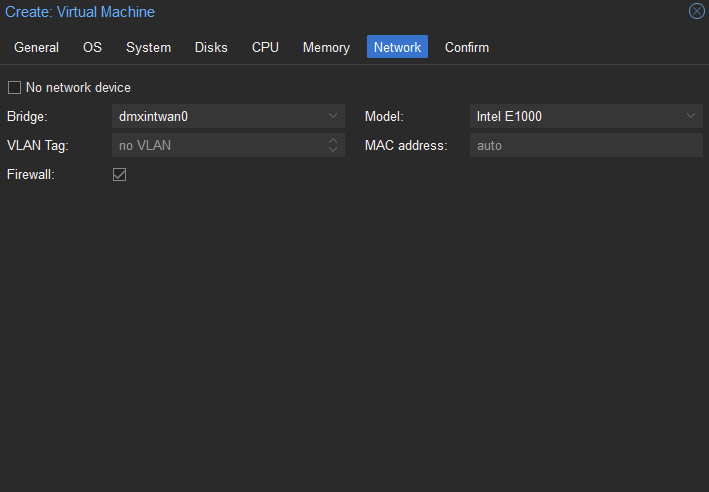This screenshot has height=492, width=709.
Task: Open the OS tab
Action: (92, 47)
